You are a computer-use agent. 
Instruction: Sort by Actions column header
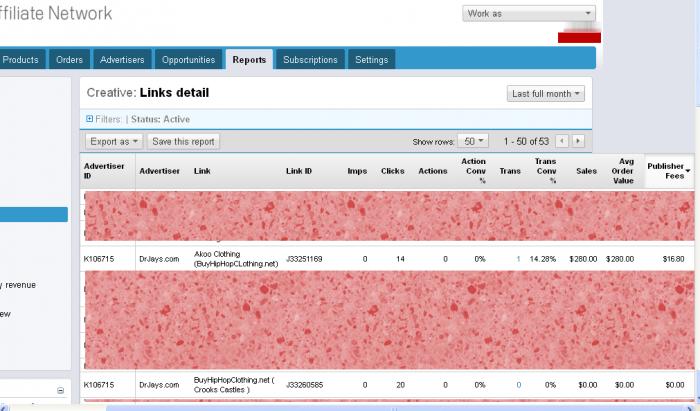pyautogui.click(x=433, y=171)
